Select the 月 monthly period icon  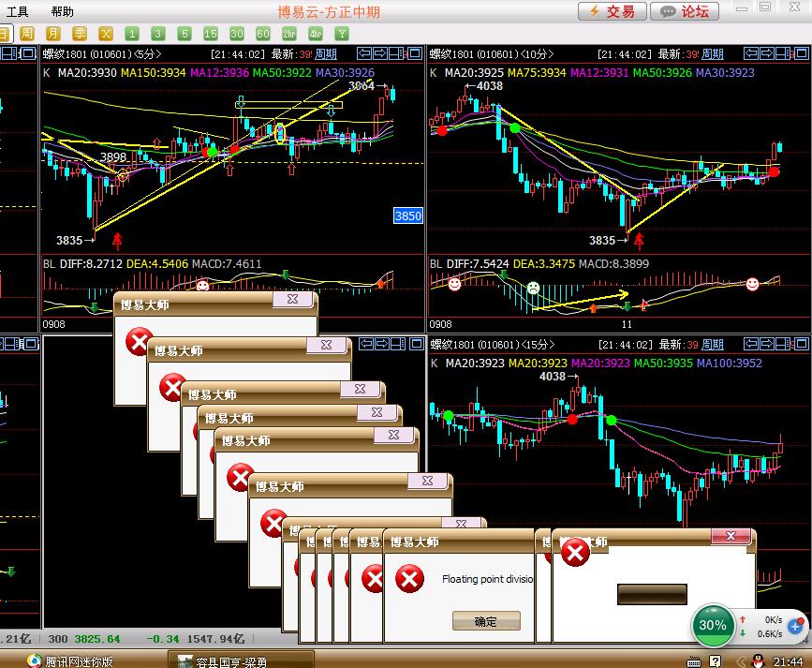point(53,34)
